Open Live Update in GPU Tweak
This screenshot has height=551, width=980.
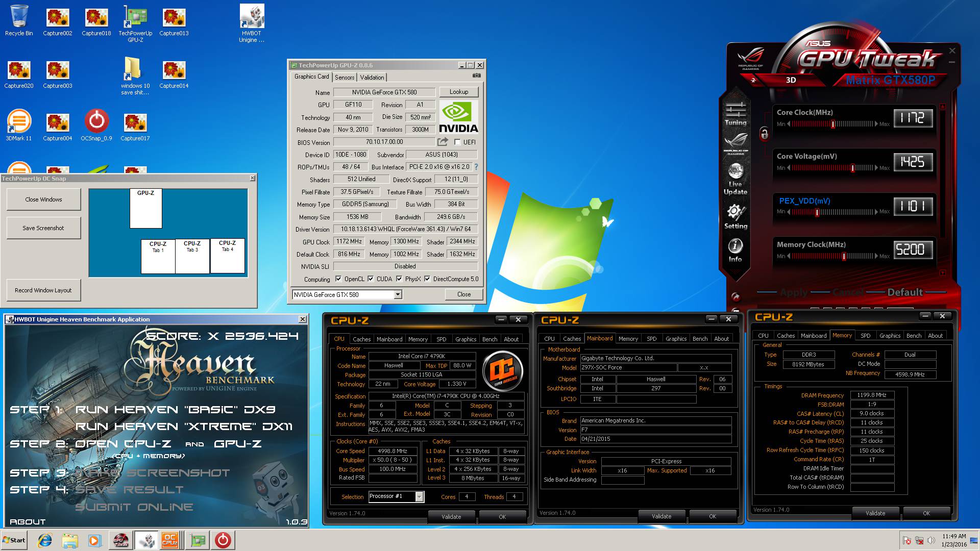736,179
